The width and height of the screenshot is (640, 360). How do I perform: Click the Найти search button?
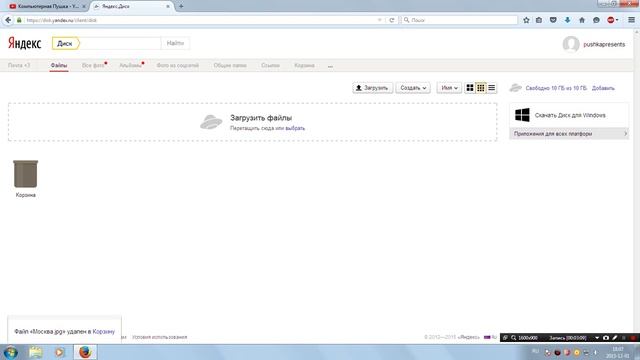pyautogui.click(x=175, y=43)
